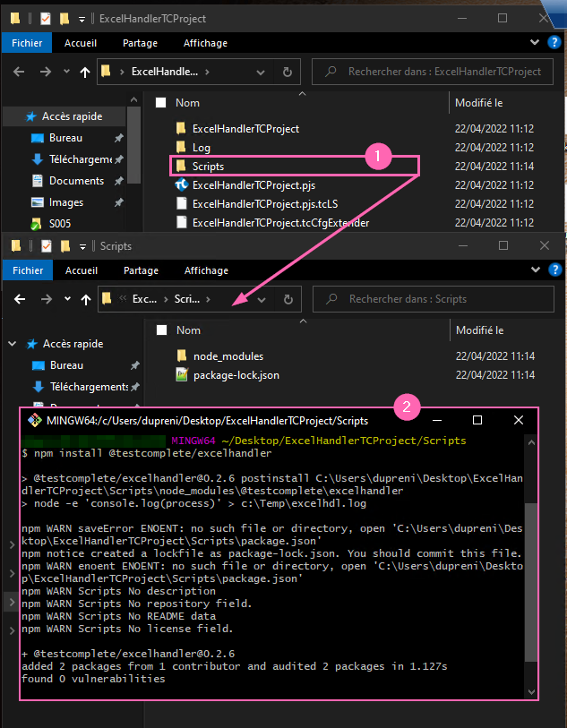The width and height of the screenshot is (567, 728).
Task: Collapse Accès rapide in Scripts window sidebar
Action: (13, 344)
